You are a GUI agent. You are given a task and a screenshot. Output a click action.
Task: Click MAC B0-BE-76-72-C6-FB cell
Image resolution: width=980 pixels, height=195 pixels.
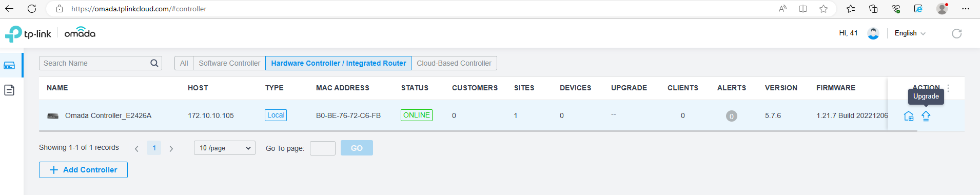(348, 115)
